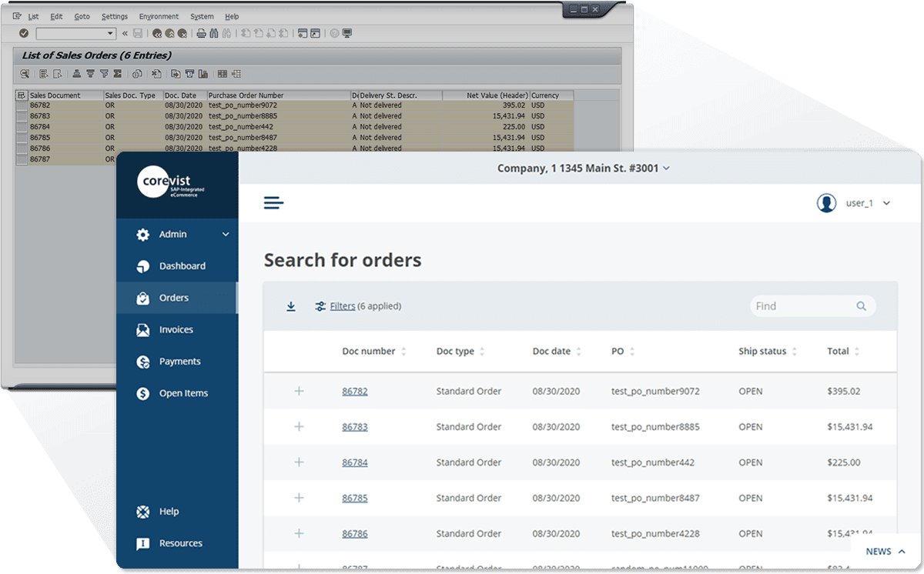Open Resources in Corevist sidebar
The height and width of the screenshot is (574, 924).
[x=177, y=543]
